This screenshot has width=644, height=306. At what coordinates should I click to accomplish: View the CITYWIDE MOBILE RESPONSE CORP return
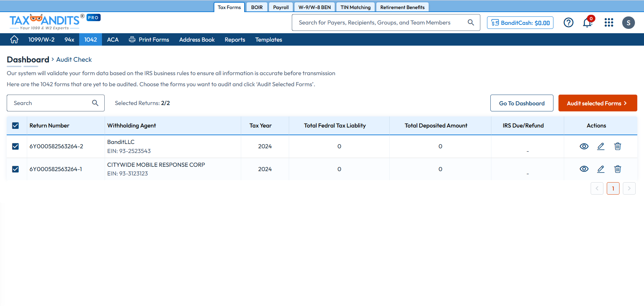(x=584, y=169)
